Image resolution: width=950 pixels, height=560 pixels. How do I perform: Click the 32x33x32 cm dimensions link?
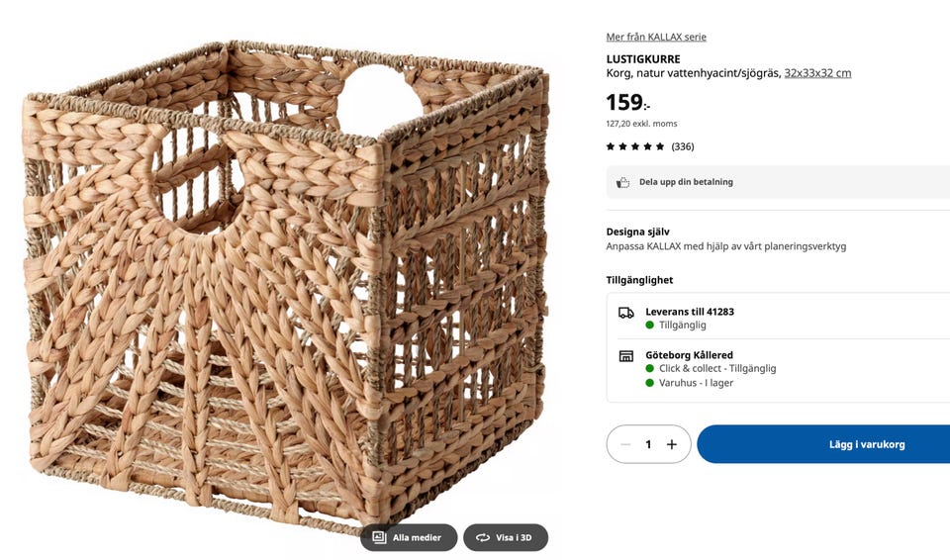817,73
